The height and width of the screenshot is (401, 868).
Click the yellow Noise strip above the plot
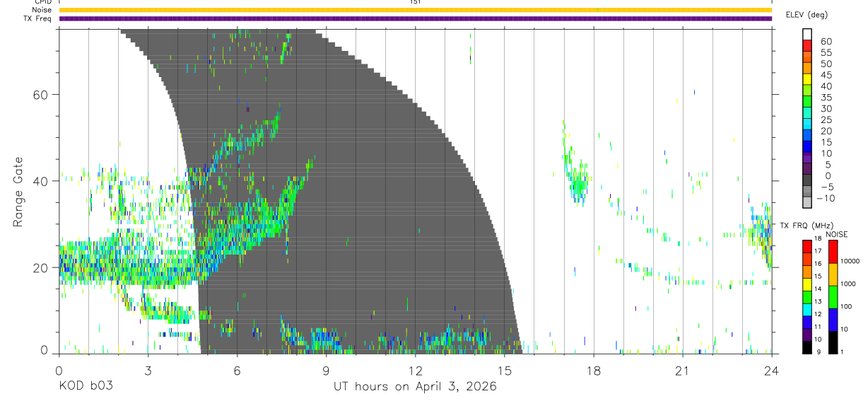click(416, 10)
